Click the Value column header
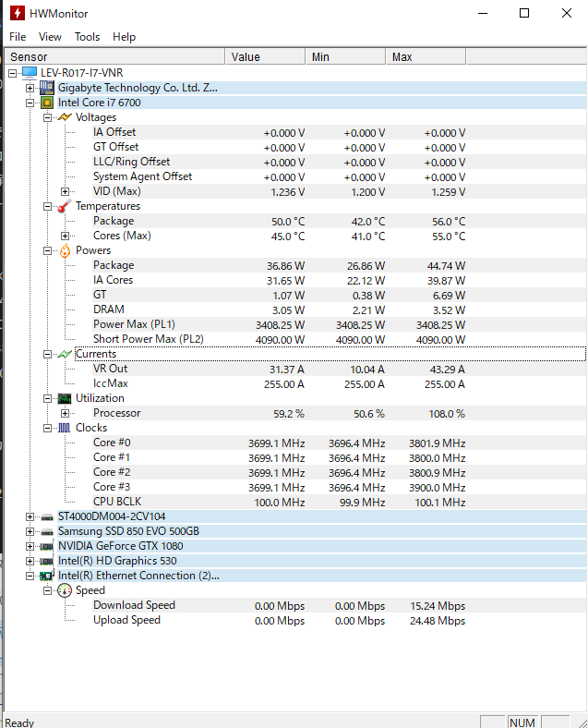588x728 pixels. (266, 57)
